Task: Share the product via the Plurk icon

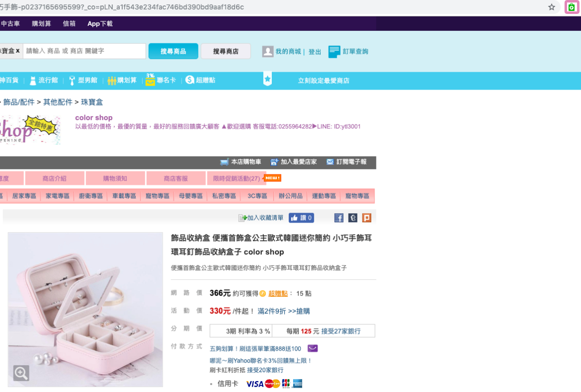Action: click(367, 218)
